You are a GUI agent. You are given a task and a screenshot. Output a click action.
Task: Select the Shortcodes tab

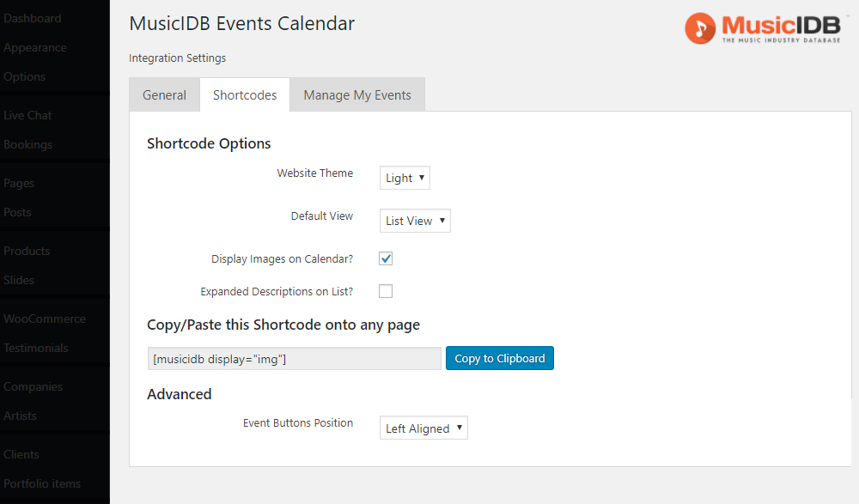coord(245,94)
